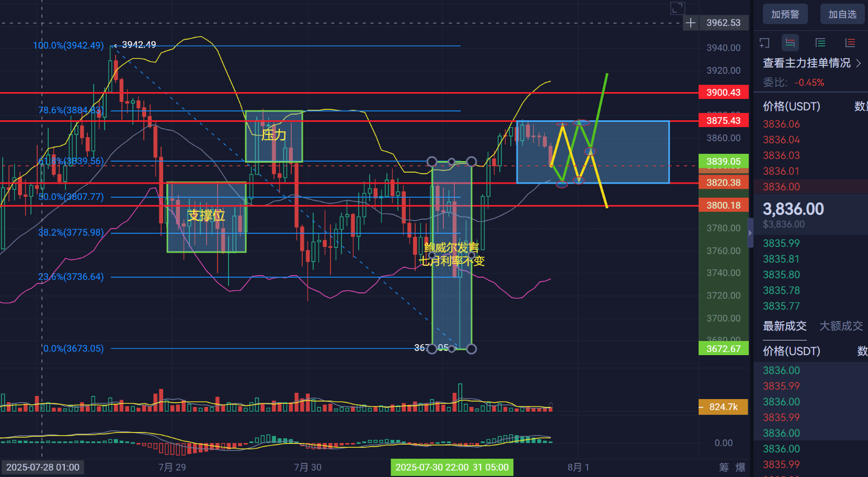
Task: Open the 筹 chip distribution icon
Action: point(724,467)
